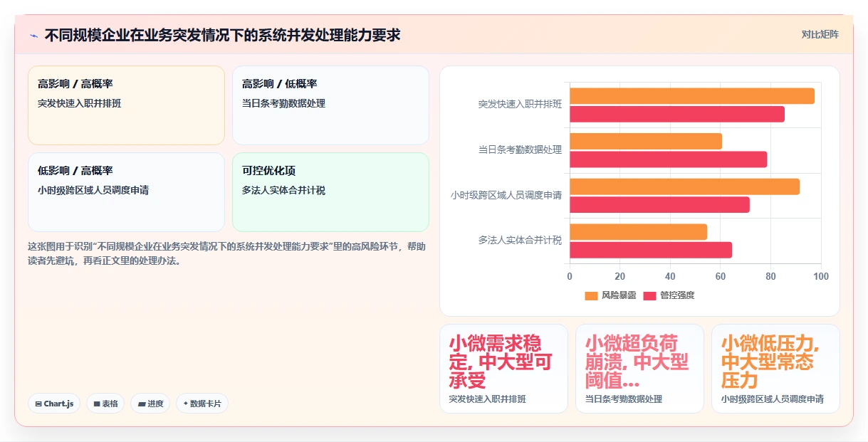Click the 表格 tag chip

coord(105,404)
